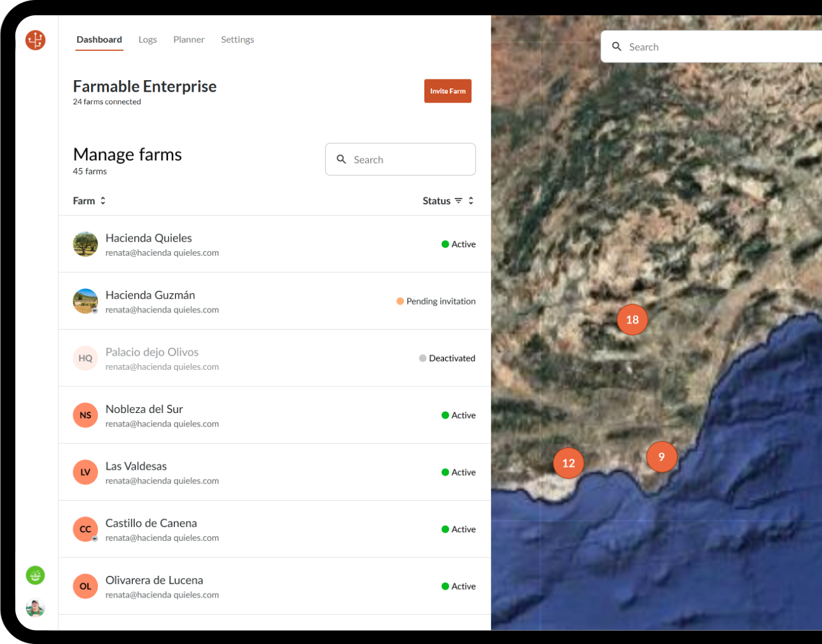Open the user profile avatar in sidebar
This screenshot has height=644, width=822.
(35, 608)
